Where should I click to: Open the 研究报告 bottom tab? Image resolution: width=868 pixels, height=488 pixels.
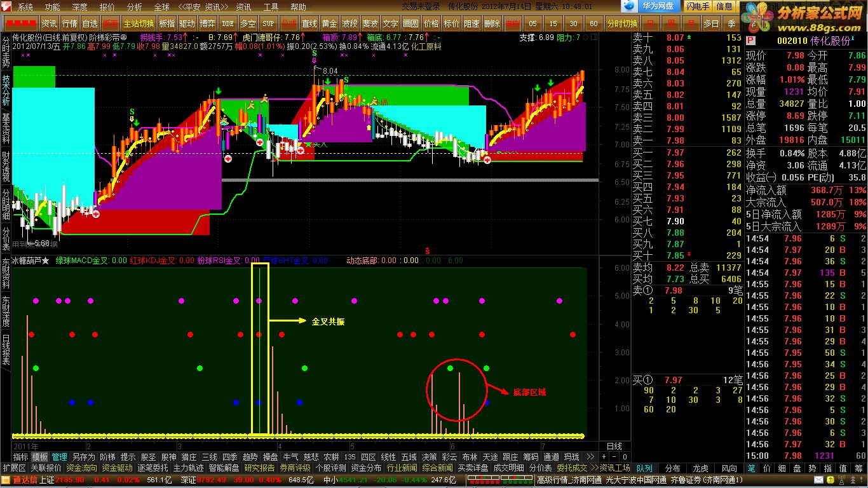(x=260, y=468)
